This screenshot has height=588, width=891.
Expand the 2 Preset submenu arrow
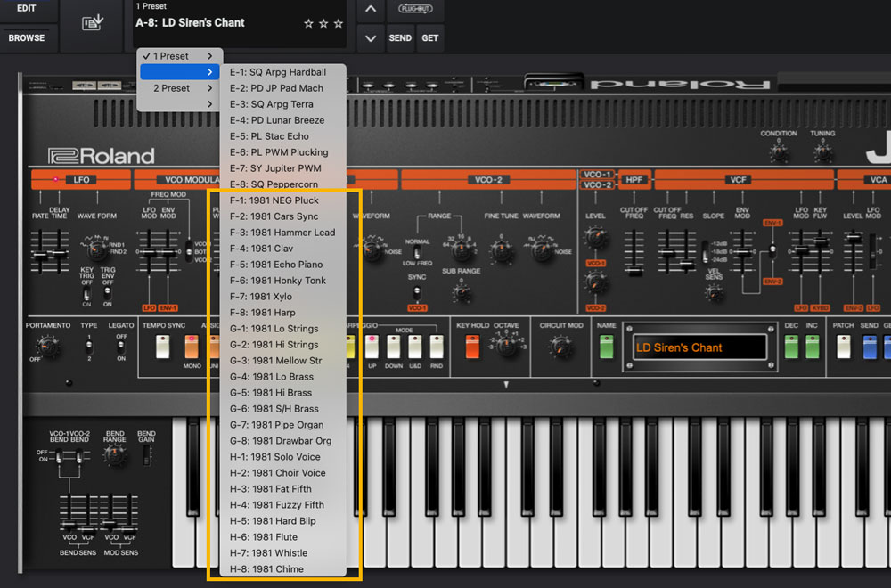[x=210, y=88]
